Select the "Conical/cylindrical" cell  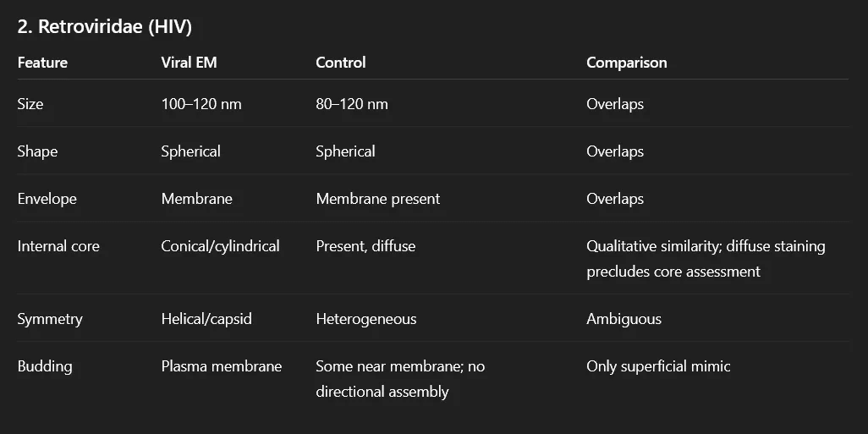(220, 246)
